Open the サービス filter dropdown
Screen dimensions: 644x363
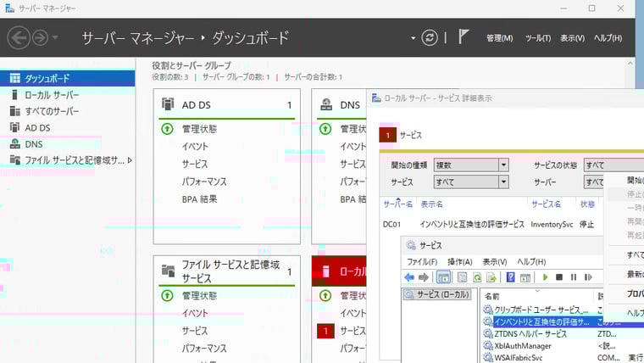(503, 181)
